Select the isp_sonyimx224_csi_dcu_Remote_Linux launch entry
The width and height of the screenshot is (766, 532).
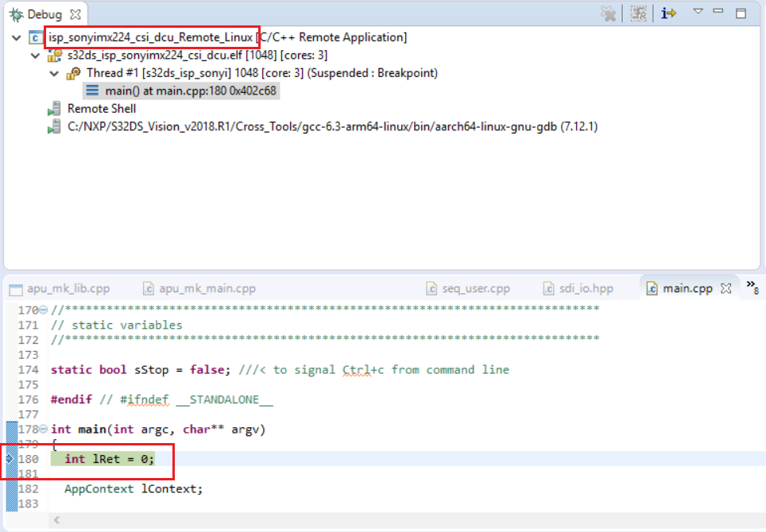click(x=227, y=37)
